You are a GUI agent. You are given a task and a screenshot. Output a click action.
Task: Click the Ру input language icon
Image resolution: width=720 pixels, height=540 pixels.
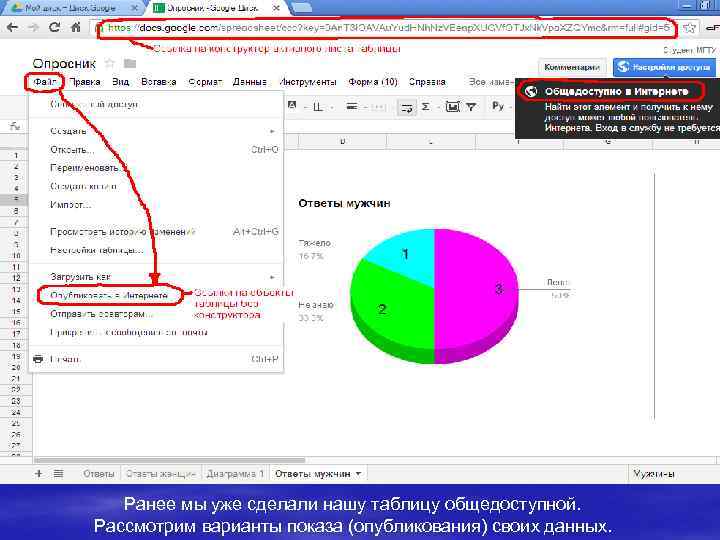(x=498, y=106)
